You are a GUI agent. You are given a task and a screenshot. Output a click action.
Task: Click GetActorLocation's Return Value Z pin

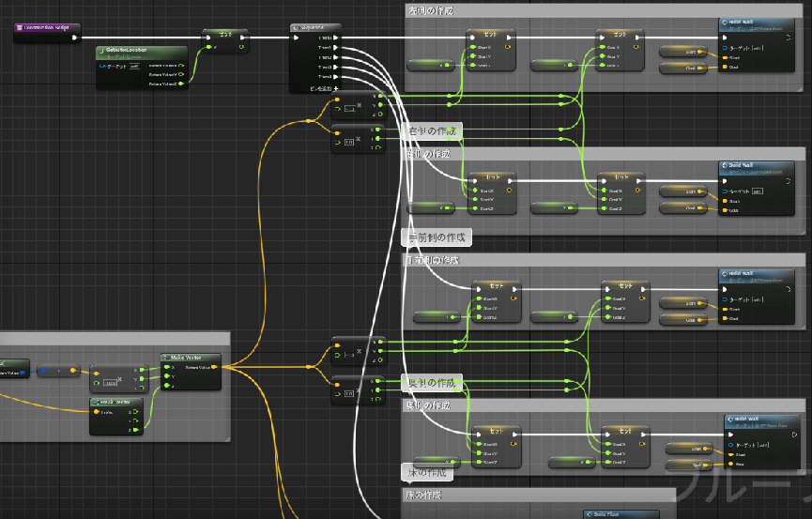tap(181, 84)
